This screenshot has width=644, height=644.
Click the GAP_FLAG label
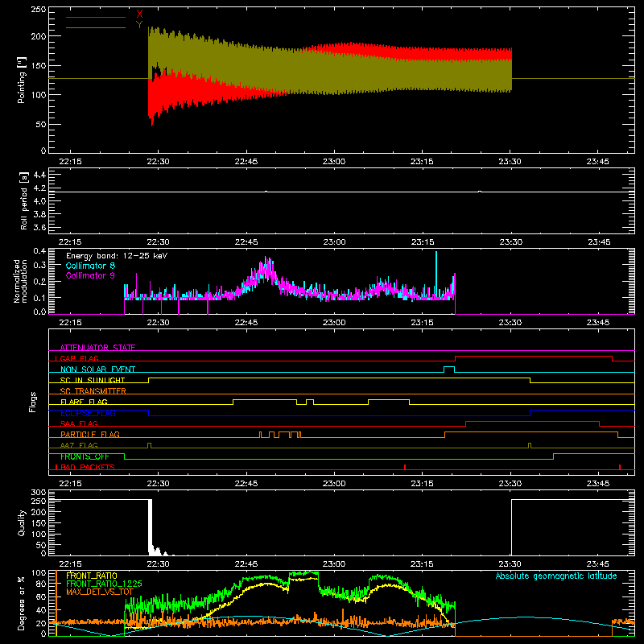pyautogui.click(x=79, y=358)
